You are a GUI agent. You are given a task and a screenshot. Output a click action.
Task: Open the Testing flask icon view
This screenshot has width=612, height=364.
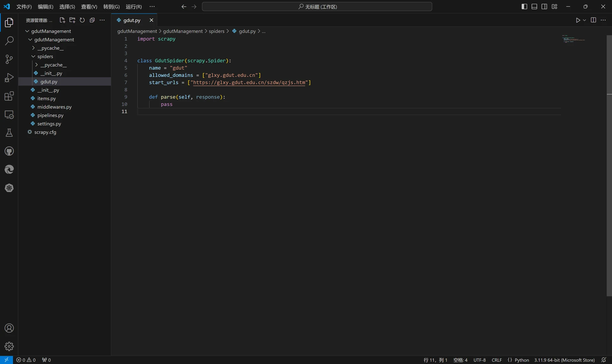coord(9,133)
